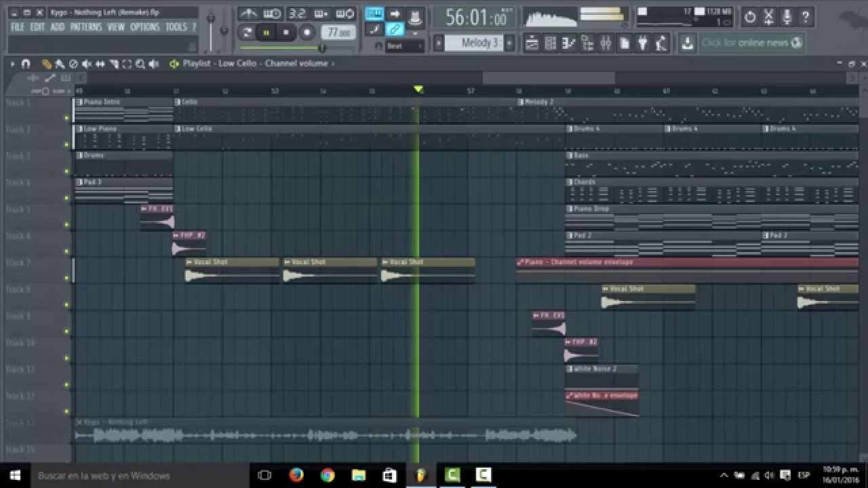Open the Piano roll icon

click(x=569, y=43)
